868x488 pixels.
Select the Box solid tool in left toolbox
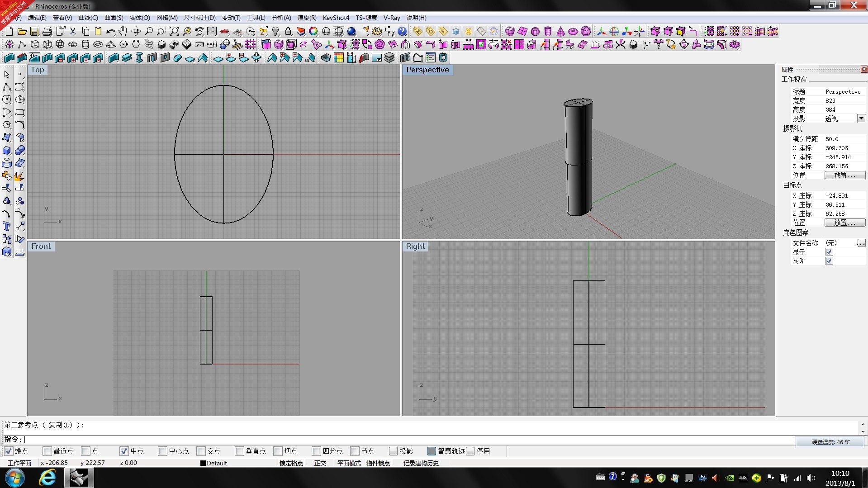tap(7, 150)
